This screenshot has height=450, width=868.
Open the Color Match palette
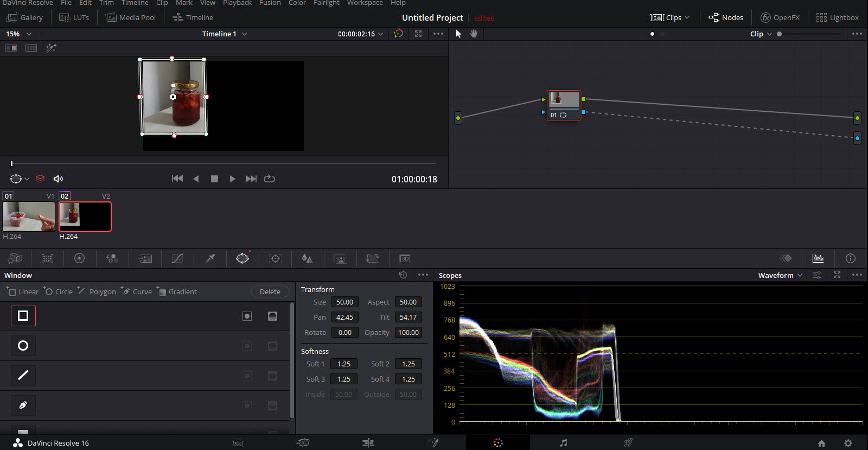[47, 258]
